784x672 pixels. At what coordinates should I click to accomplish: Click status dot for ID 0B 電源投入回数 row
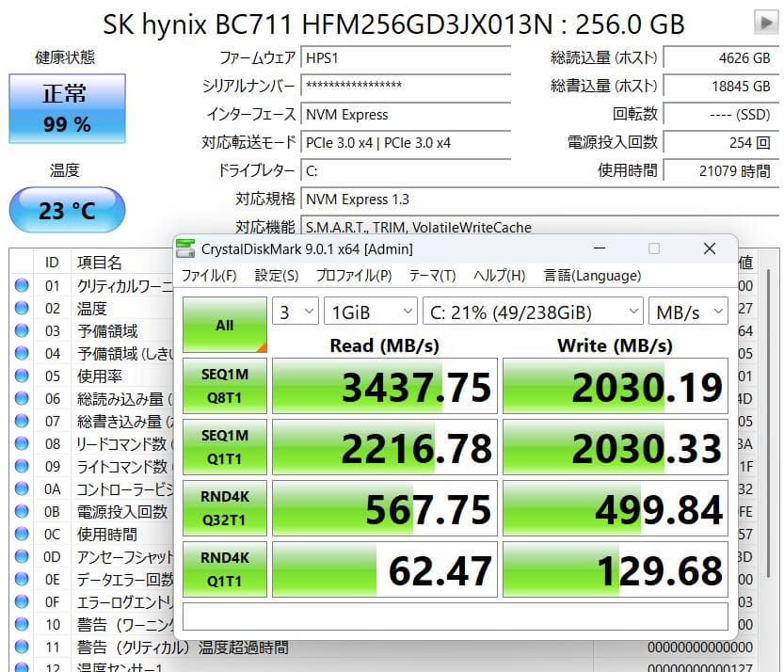click(22, 511)
